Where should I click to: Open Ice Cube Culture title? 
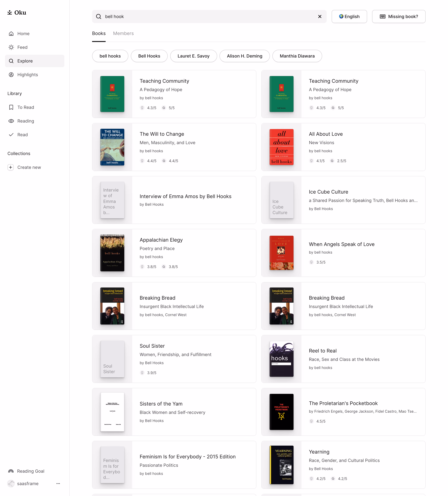[328, 192]
